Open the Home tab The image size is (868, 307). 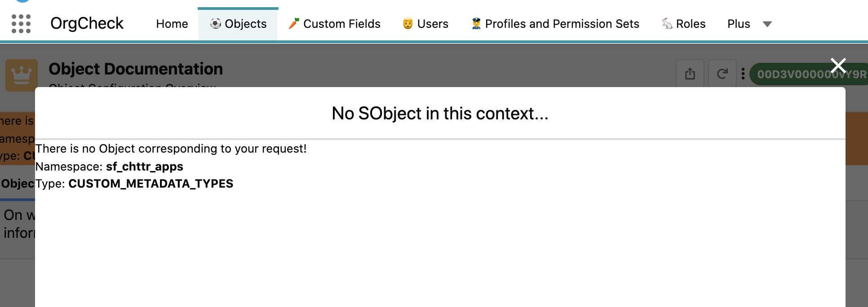coord(172,24)
